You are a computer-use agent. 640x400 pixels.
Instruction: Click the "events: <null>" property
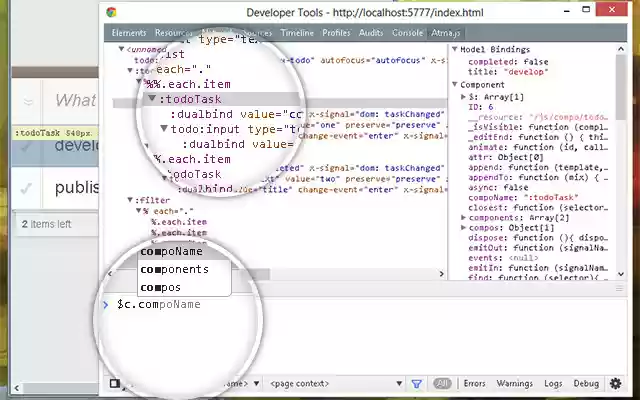[x=503, y=258]
